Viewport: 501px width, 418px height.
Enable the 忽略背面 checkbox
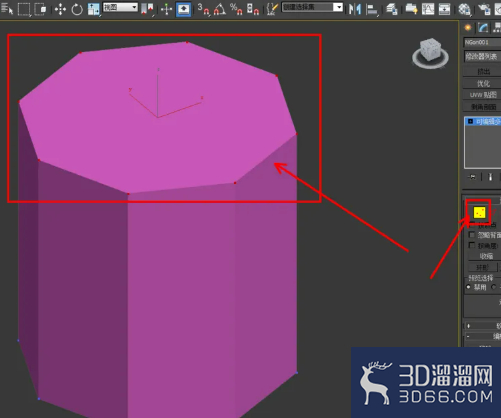[472, 235]
